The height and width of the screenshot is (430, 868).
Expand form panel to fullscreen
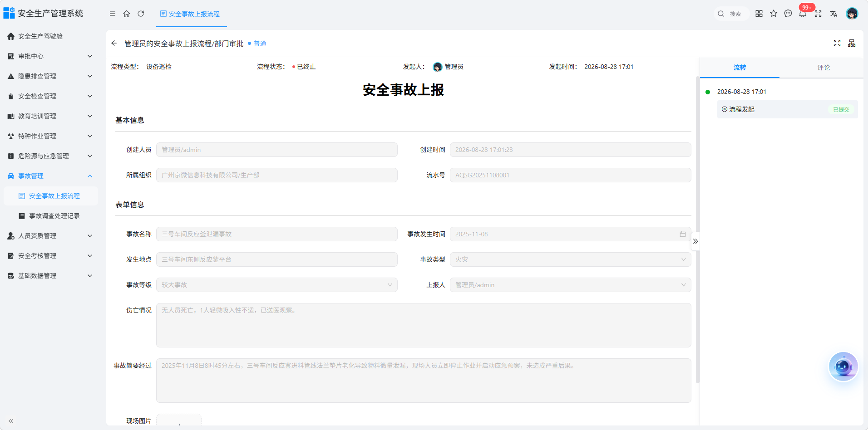pos(837,43)
